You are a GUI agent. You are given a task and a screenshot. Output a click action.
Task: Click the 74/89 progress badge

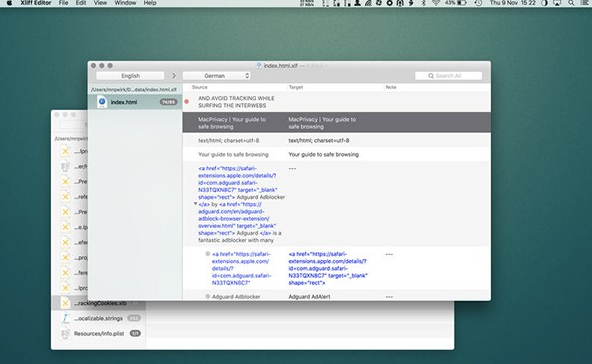168,102
